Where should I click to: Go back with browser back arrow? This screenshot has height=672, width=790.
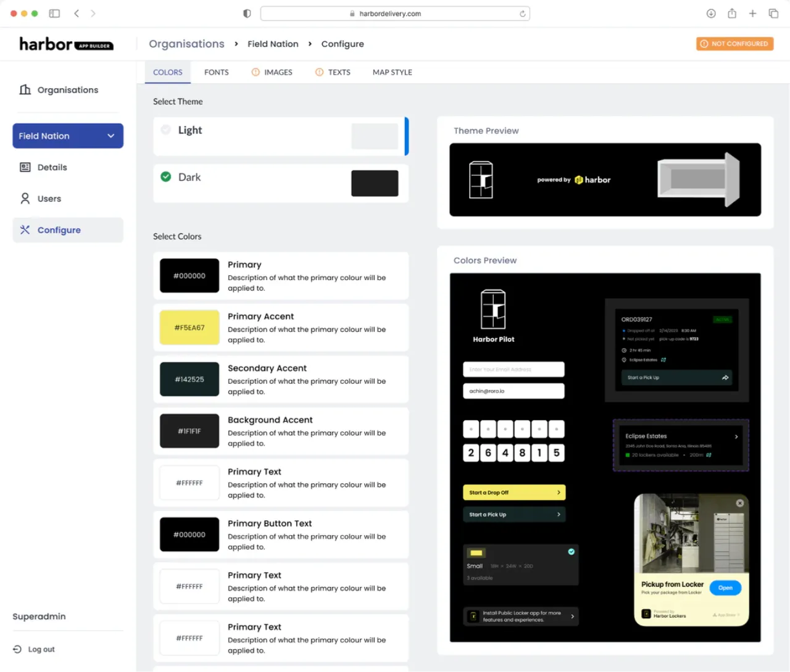[x=77, y=13]
